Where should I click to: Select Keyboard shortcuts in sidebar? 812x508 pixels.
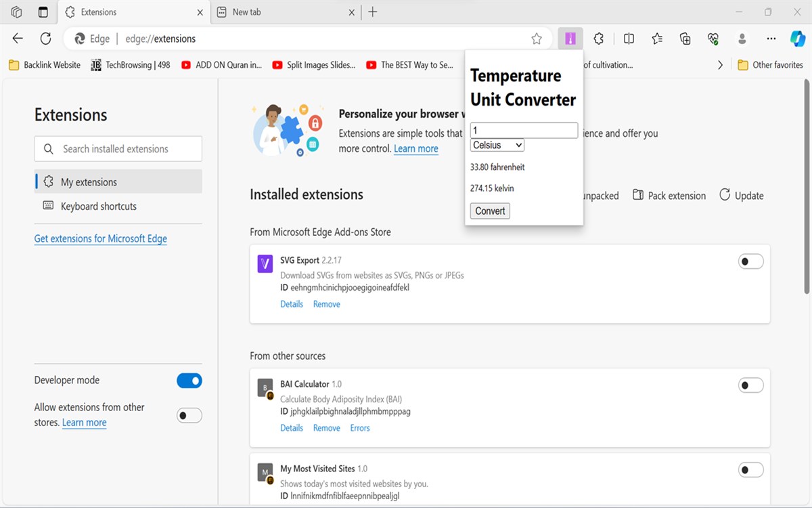coord(99,206)
